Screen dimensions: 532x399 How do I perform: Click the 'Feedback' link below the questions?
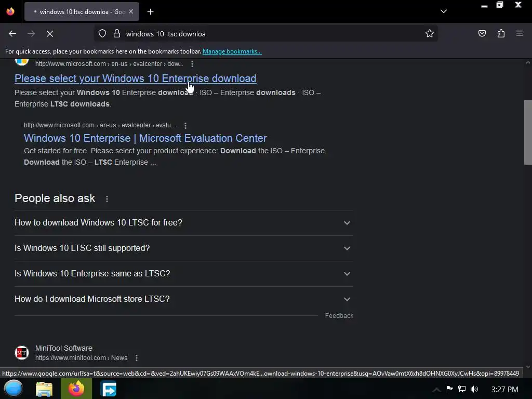(339, 316)
